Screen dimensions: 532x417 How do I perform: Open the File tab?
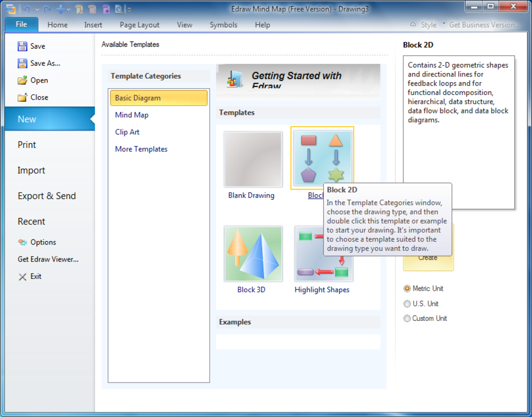pyautogui.click(x=22, y=24)
